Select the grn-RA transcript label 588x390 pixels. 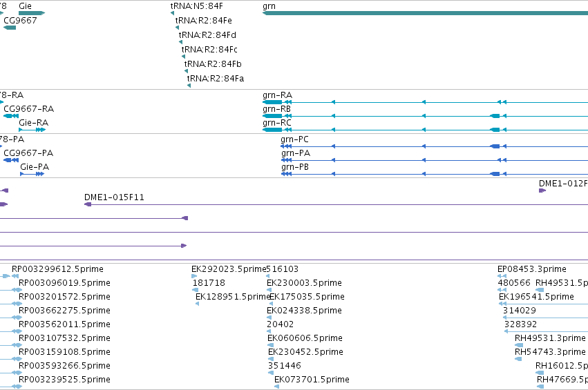pyautogui.click(x=277, y=95)
